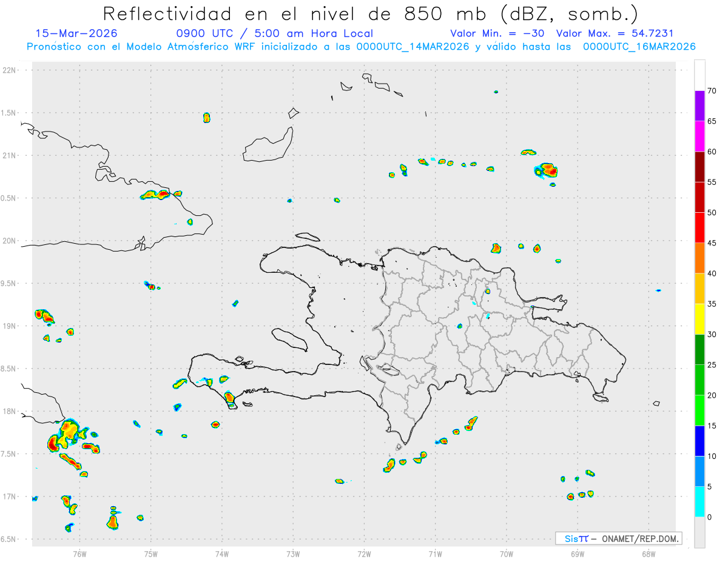Click the colorbar label 55
Viewport: 728px width, 562px height.
712,182
